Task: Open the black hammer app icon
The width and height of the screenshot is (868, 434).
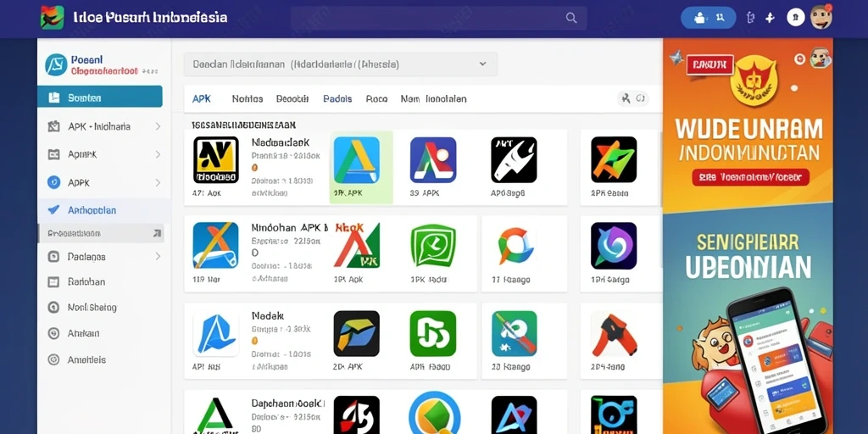Action: pyautogui.click(x=514, y=160)
